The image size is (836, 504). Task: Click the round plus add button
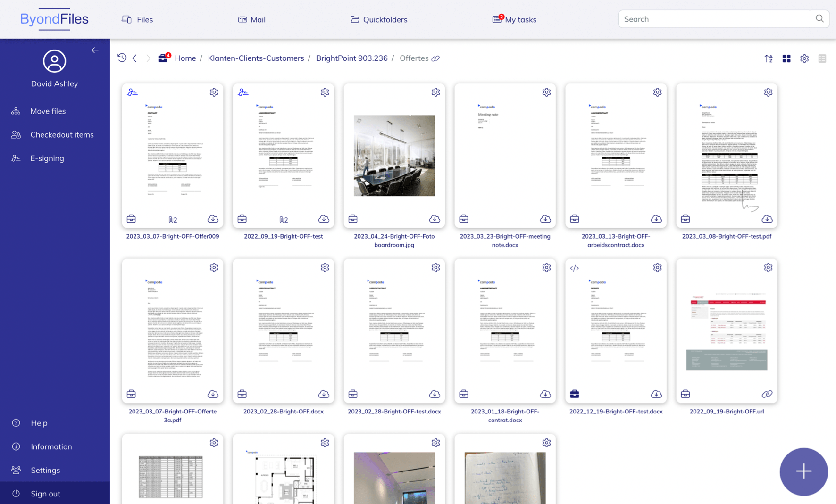coord(803,471)
